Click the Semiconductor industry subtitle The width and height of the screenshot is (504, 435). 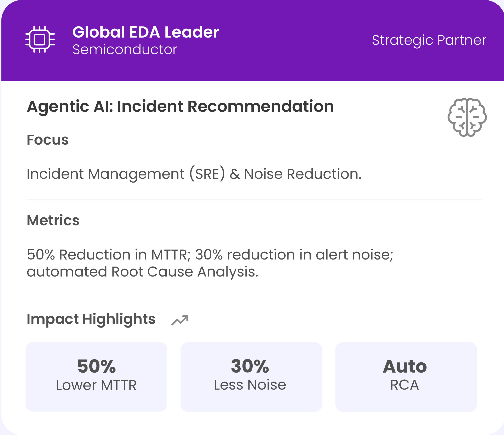[x=125, y=50]
